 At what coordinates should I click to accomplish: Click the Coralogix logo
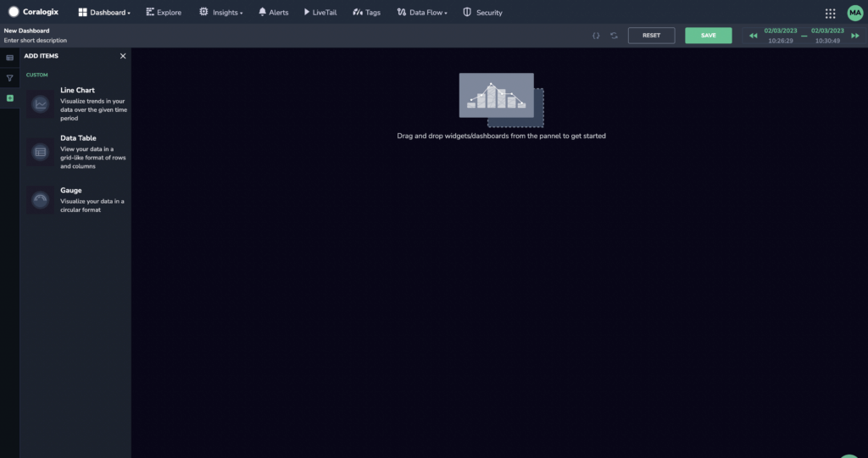coord(33,12)
